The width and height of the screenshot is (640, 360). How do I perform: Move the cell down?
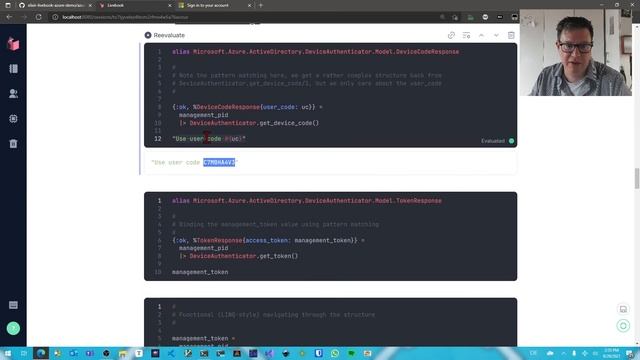click(x=496, y=36)
